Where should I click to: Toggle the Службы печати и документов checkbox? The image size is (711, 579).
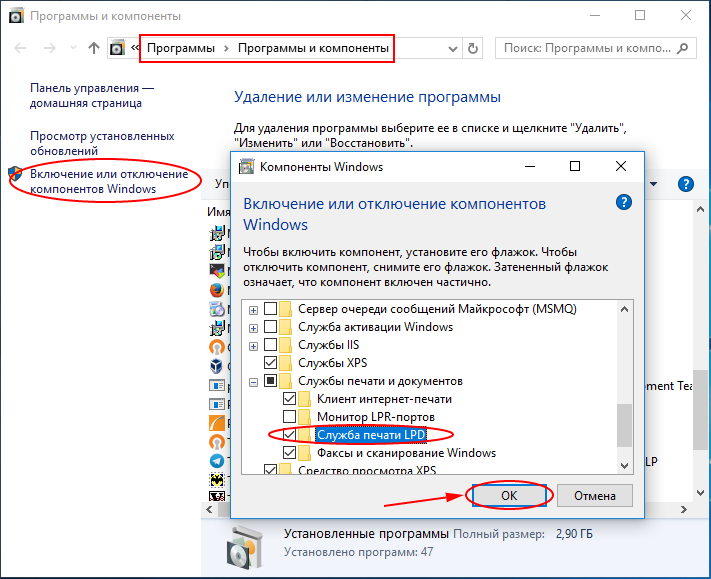click(270, 380)
